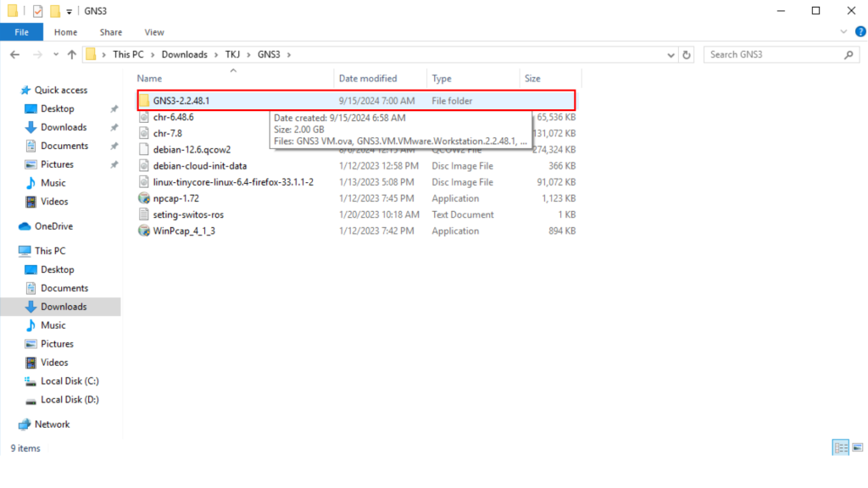The width and height of the screenshot is (868, 488).
Task: Switch to details view layout
Action: pyautogui.click(x=841, y=447)
